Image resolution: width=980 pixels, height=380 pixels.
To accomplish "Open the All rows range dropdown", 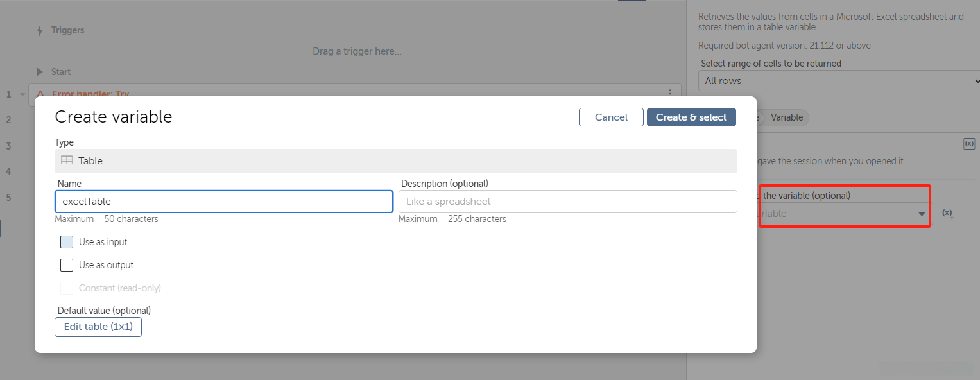I will pos(838,81).
